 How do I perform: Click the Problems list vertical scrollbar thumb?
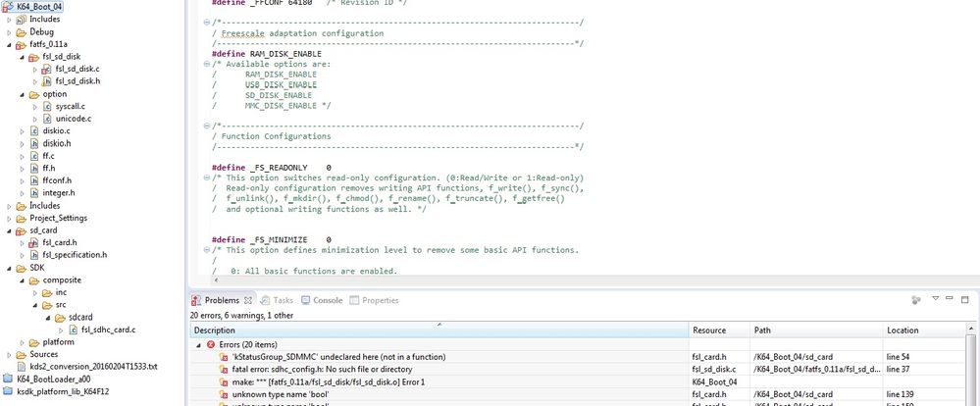point(970,369)
